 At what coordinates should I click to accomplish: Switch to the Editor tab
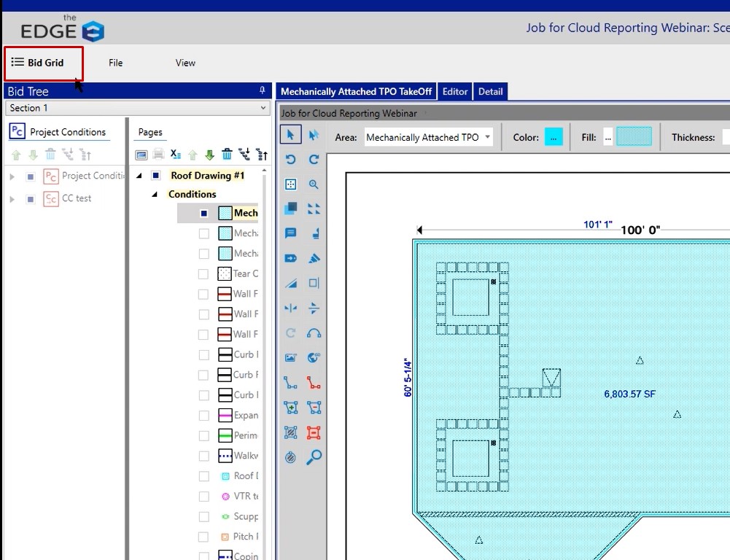pyautogui.click(x=455, y=91)
